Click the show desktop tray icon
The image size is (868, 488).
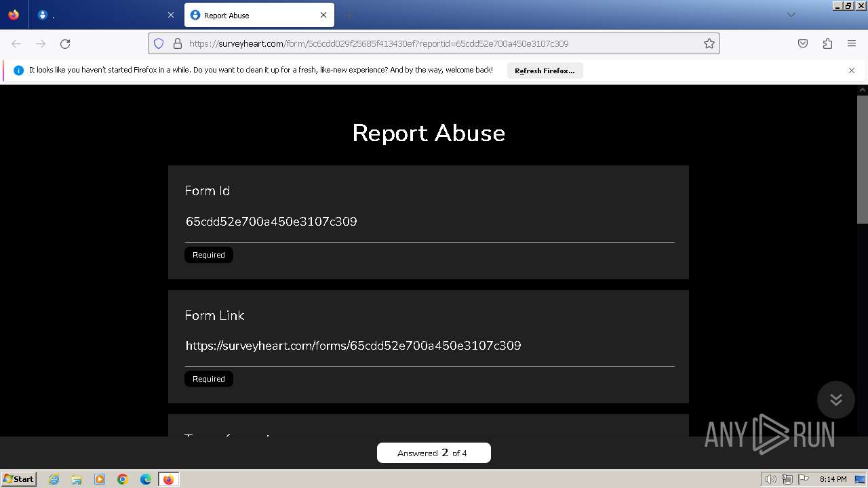point(860,479)
